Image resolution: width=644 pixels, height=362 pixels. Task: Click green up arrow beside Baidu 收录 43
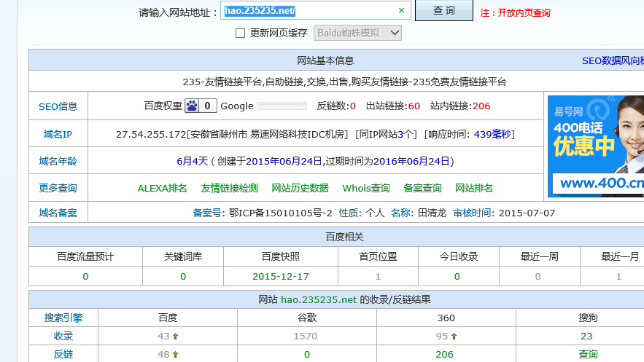(175, 337)
